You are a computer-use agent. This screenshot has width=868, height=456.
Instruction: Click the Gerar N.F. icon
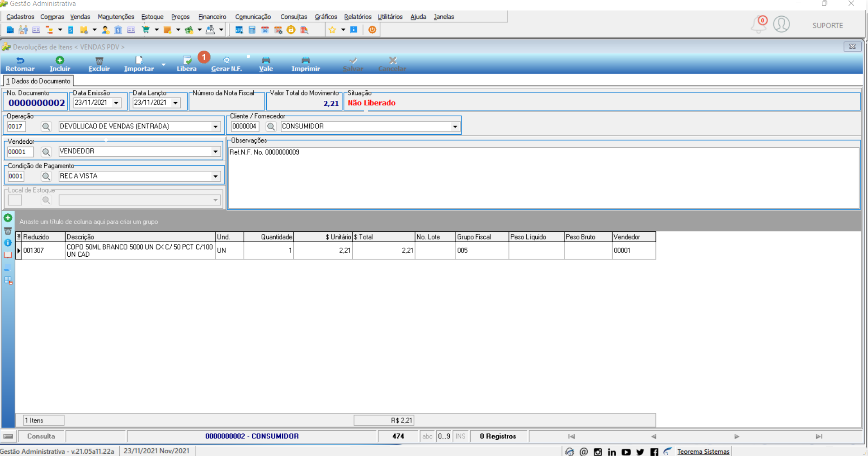point(226,60)
